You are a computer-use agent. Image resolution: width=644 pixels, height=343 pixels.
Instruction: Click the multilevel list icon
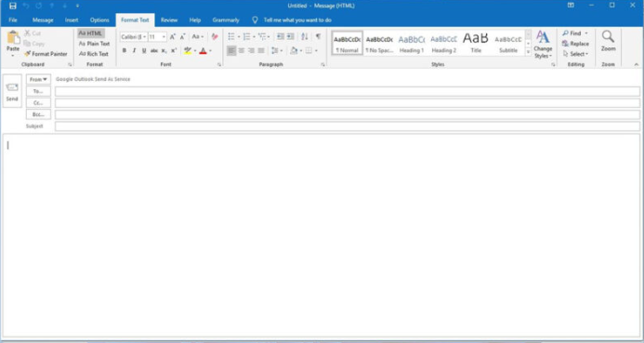tap(262, 37)
